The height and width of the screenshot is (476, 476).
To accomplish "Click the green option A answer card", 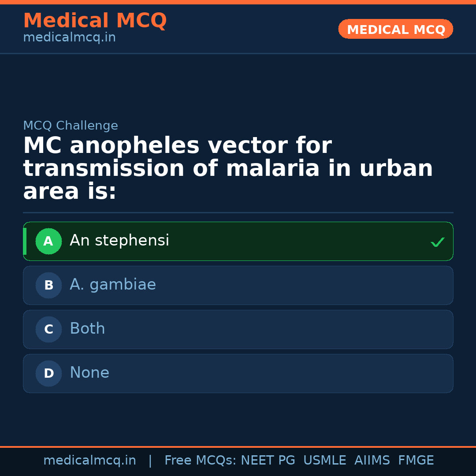I will pyautogui.click(x=238, y=241).
